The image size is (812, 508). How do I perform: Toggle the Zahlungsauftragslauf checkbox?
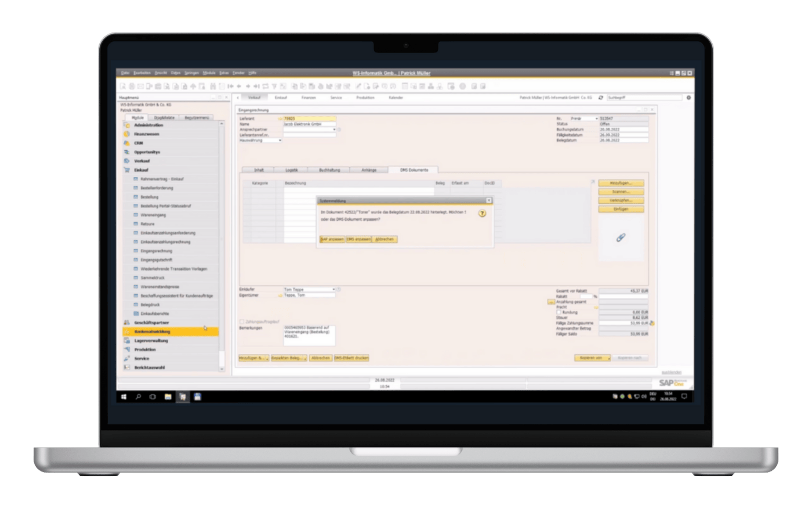[x=242, y=322]
